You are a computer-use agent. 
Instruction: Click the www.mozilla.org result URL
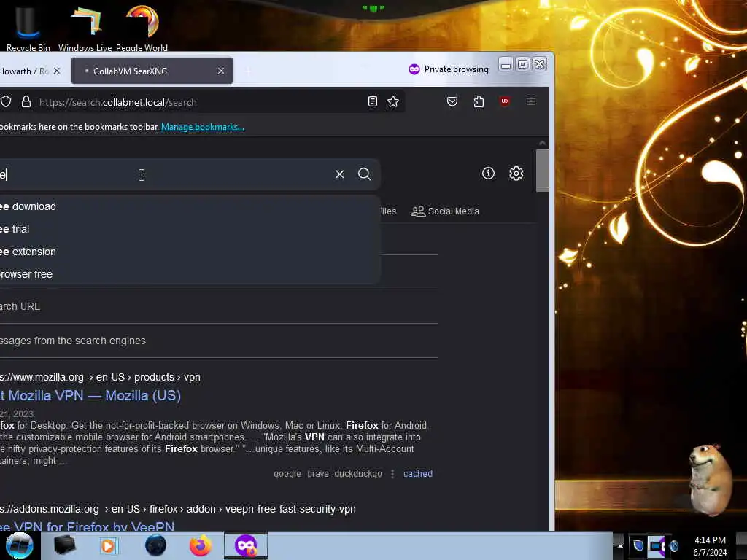point(100,377)
